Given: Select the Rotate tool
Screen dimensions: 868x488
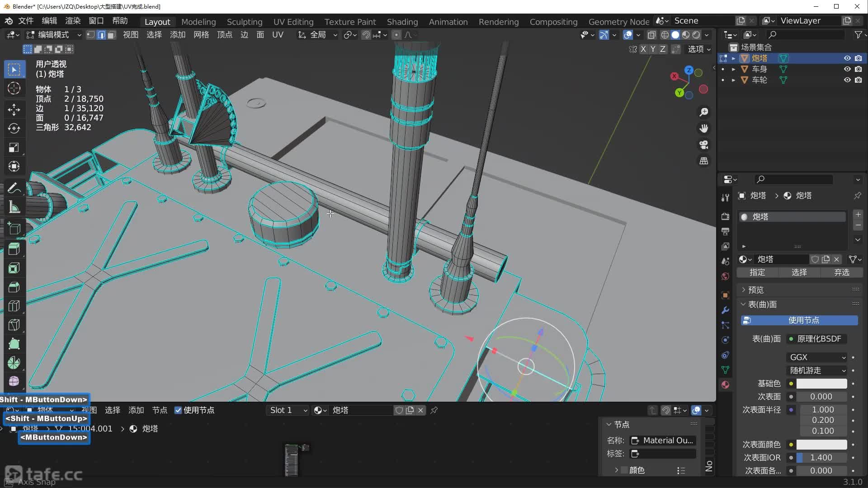Looking at the screenshot, I should pos(14,128).
